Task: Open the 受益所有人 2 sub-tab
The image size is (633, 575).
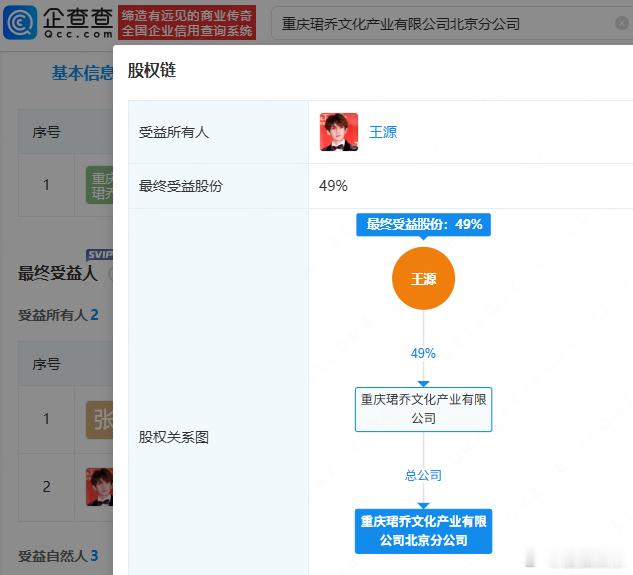Action: tap(59, 315)
